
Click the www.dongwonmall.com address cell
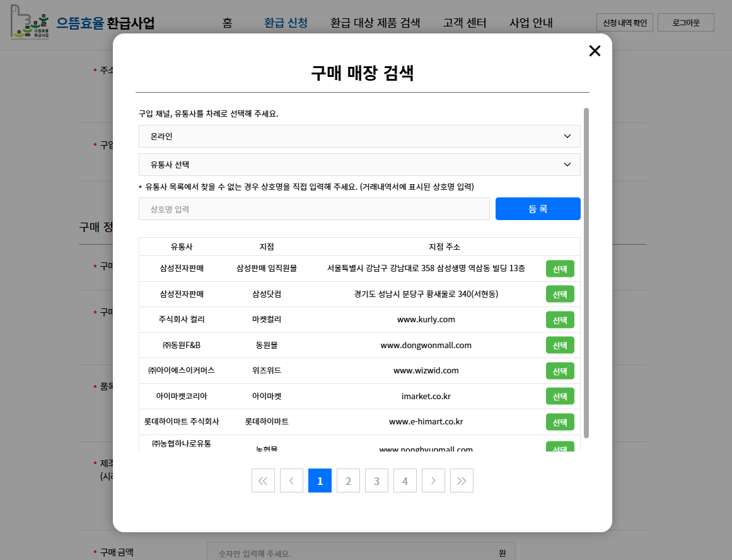click(426, 345)
